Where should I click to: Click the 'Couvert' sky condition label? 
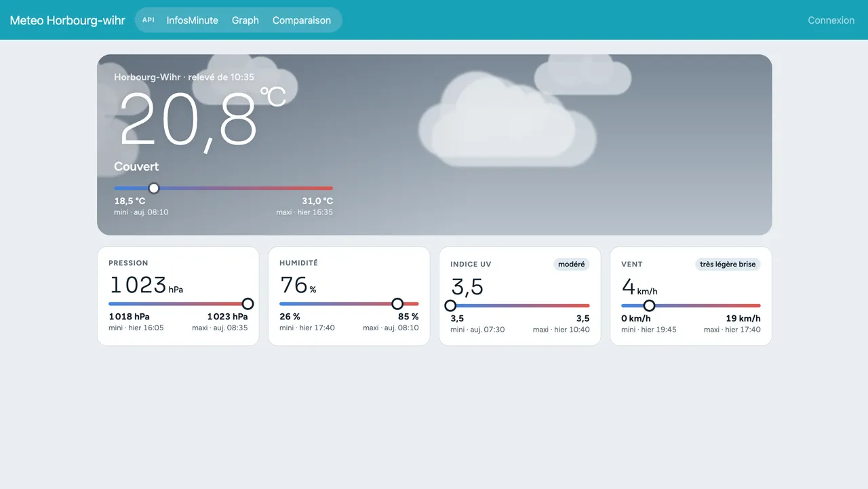point(136,167)
